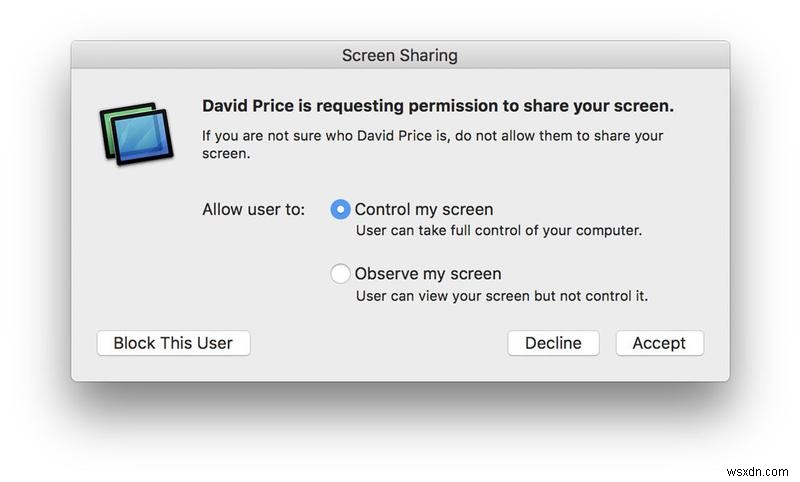
Task: Block this user from requesting again
Action: click(x=173, y=343)
